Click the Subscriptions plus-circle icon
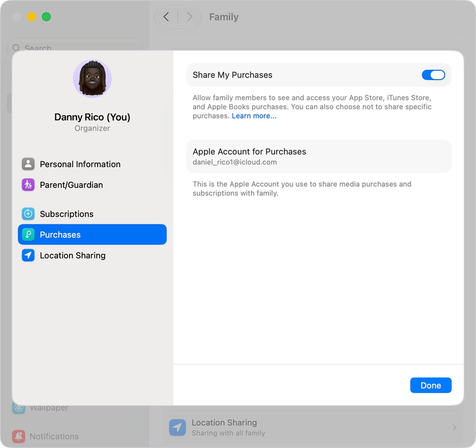 pos(28,214)
